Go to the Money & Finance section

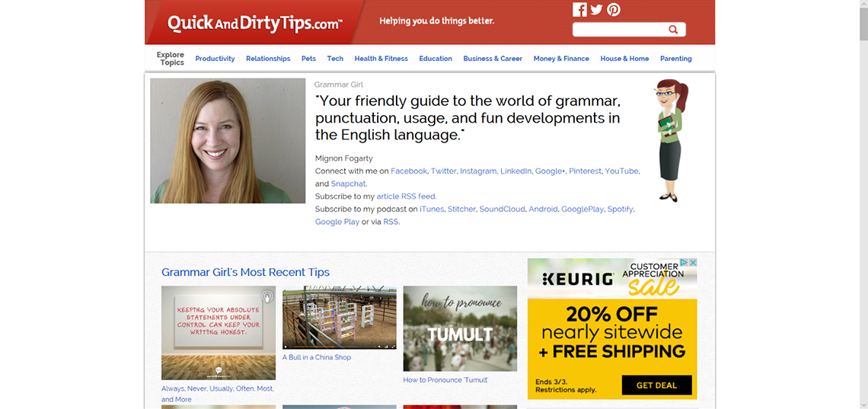point(561,59)
